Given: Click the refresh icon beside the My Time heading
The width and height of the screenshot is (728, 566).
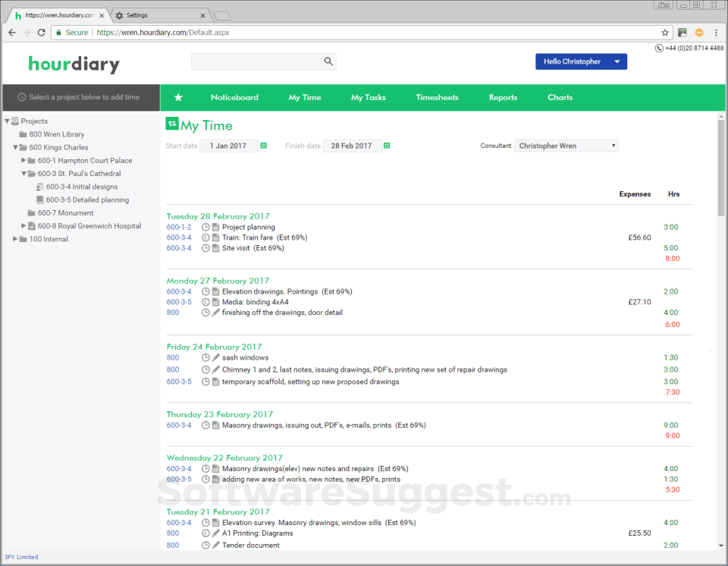Looking at the screenshot, I should point(172,124).
